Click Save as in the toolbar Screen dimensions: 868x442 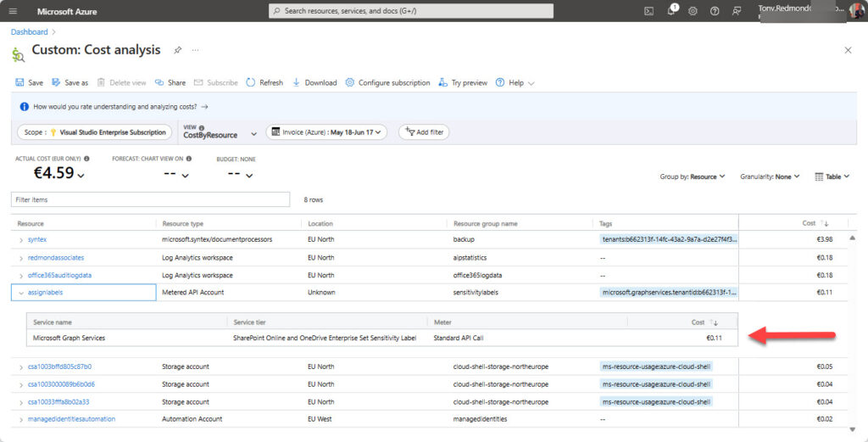point(70,82)
